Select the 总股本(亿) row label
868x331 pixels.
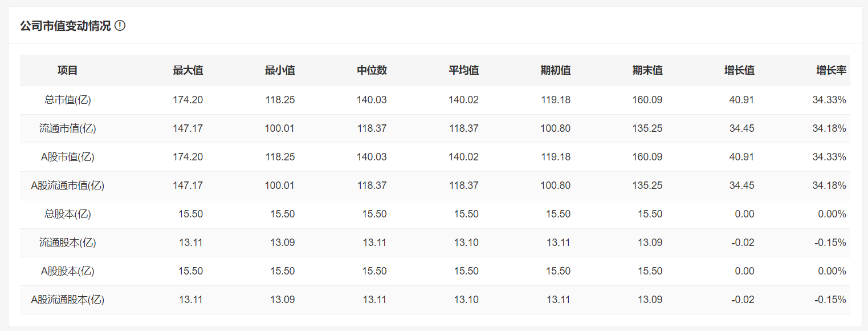point(68,214)
